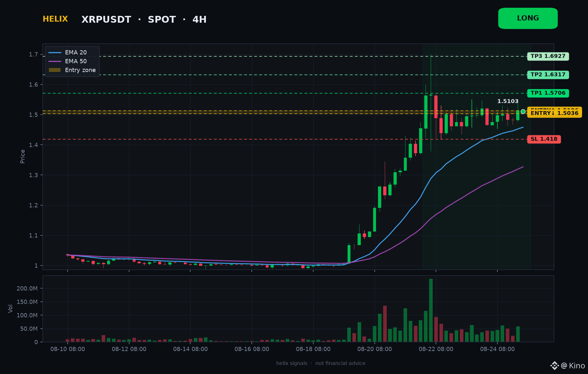Click the 1.4 price axis tick
The image size is (588, 374).
[x=33, y=145]
